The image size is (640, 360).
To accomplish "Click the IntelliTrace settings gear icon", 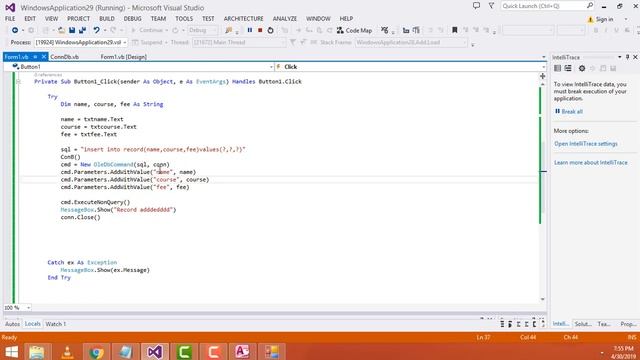I will [x=582, y=68].
